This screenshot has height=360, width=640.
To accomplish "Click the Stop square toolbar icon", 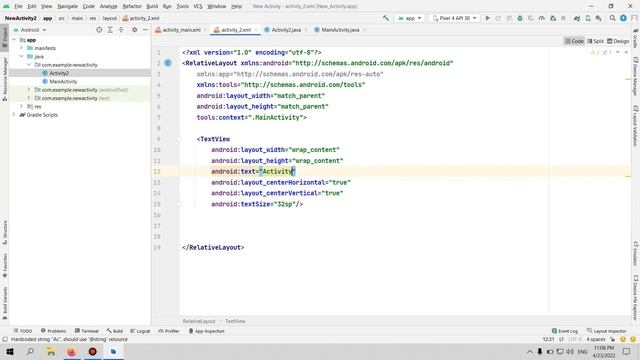I will point(563,18).
